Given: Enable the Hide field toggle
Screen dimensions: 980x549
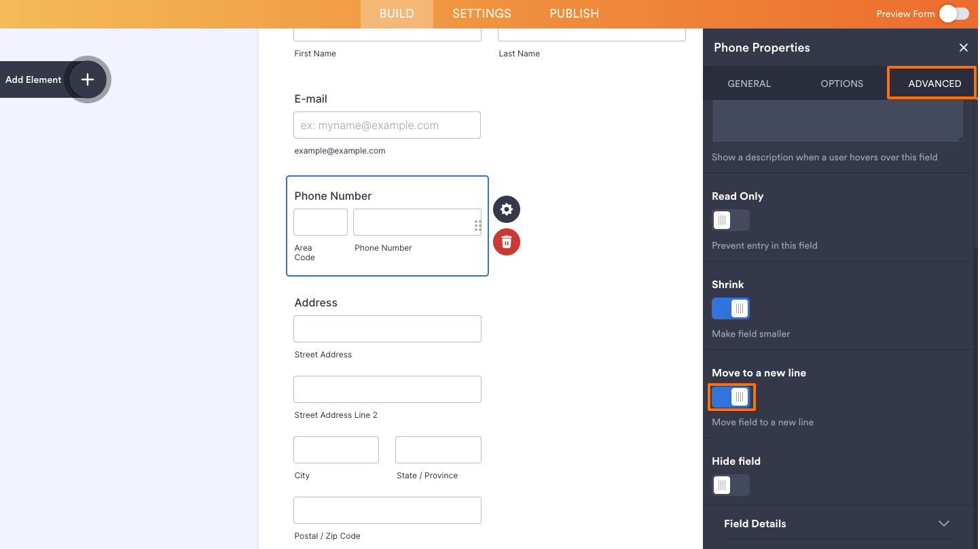Looking at the screenshot, I should point(730,485).
